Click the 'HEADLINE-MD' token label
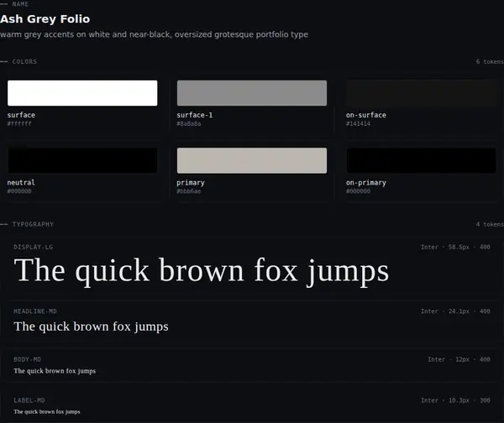504x423 pixels. pyautogui.click(x=35, y=311)
